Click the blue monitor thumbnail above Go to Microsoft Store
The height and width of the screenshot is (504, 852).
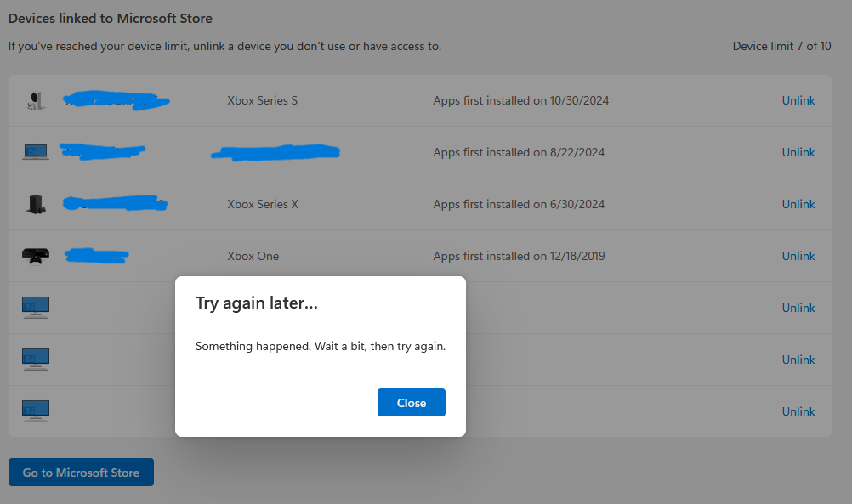pos(35,411)
